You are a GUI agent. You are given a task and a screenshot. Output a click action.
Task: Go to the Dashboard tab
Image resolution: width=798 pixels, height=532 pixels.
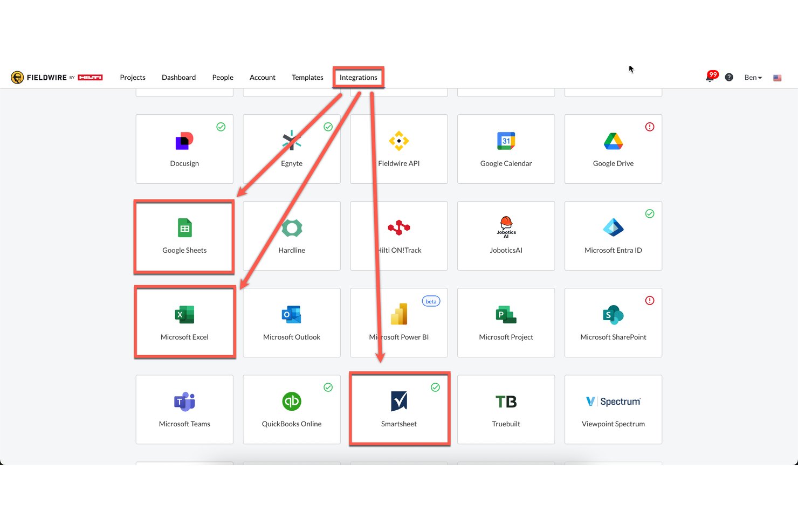178,78
